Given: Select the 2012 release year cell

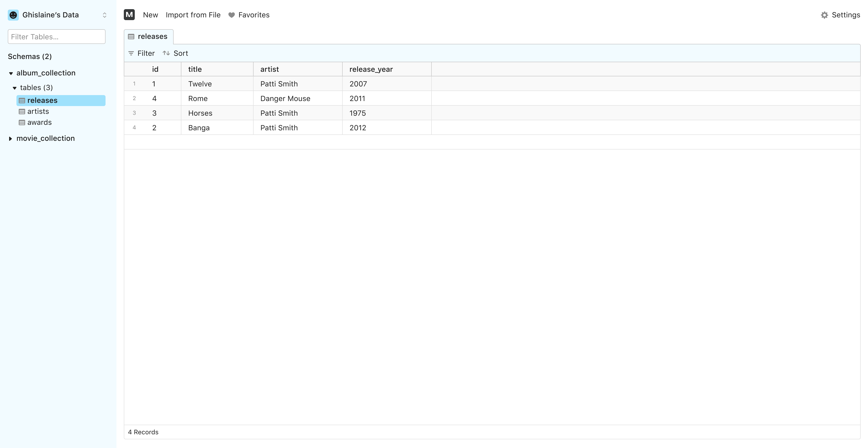Looking at the screenshot, I should click(x=387, y=128).
